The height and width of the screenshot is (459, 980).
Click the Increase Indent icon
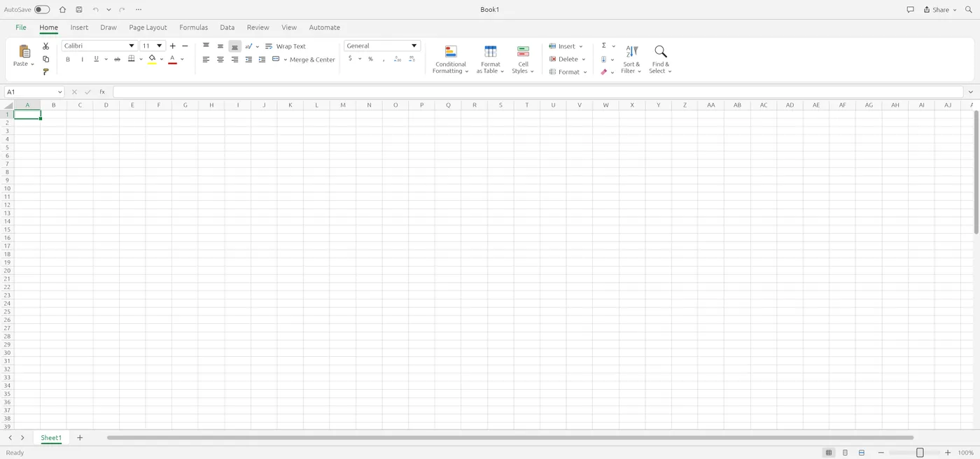point(262,59)
